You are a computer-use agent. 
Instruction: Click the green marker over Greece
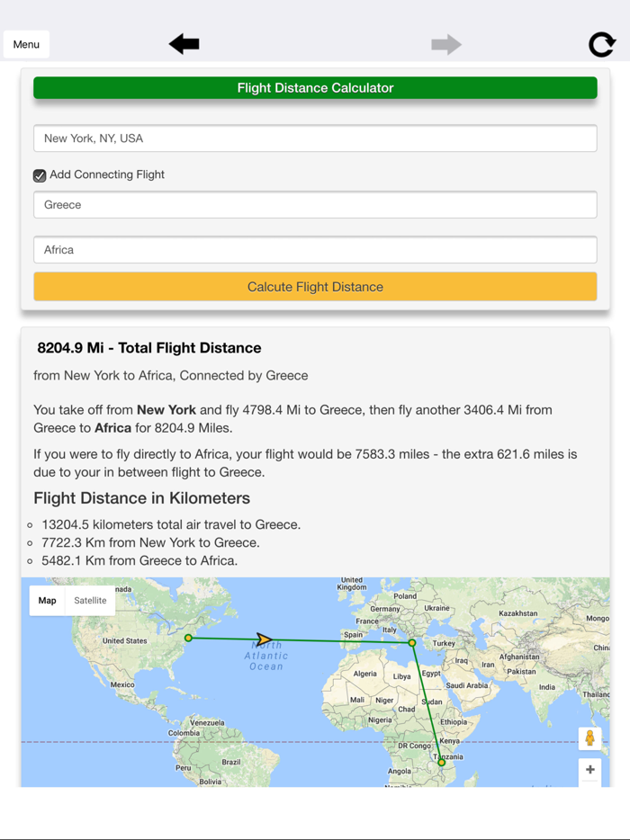click(x=412, y=642)
